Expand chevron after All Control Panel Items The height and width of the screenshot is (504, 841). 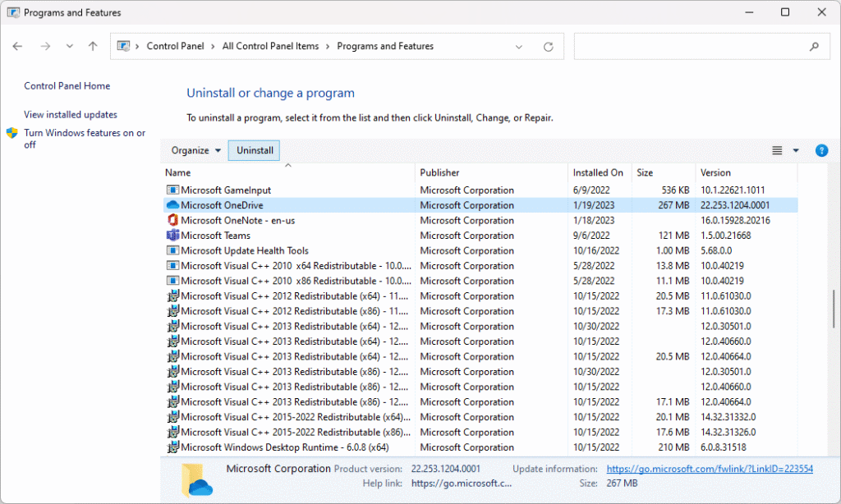(328, 47)
